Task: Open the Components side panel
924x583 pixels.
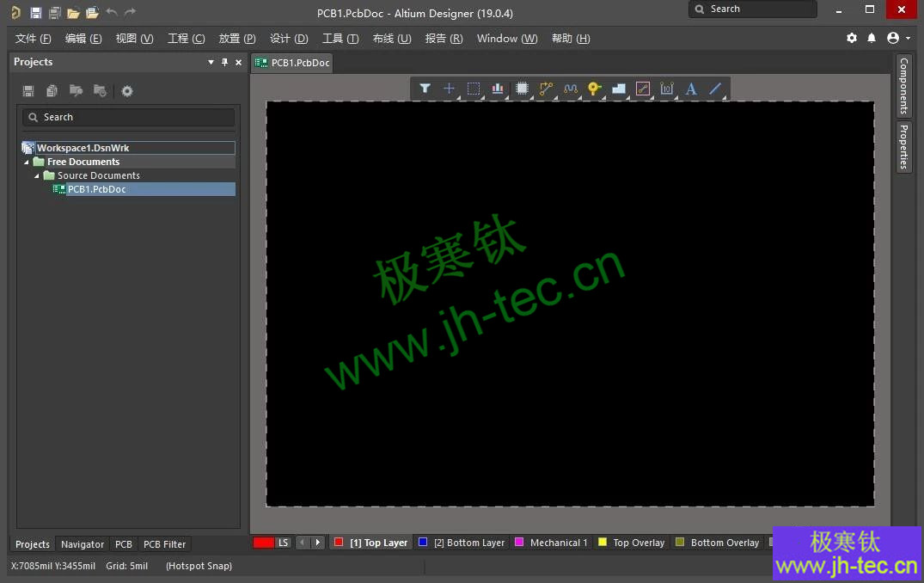Action: (x=903, y=86)
